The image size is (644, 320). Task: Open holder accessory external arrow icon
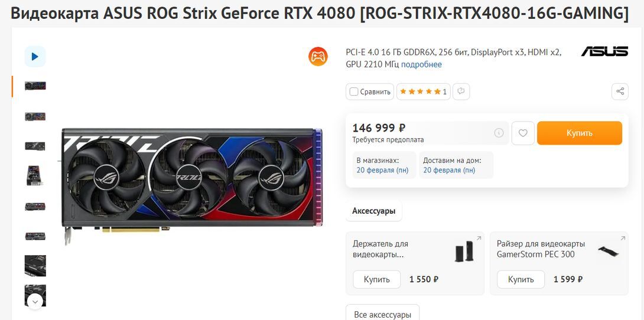(x=479, y=239)
